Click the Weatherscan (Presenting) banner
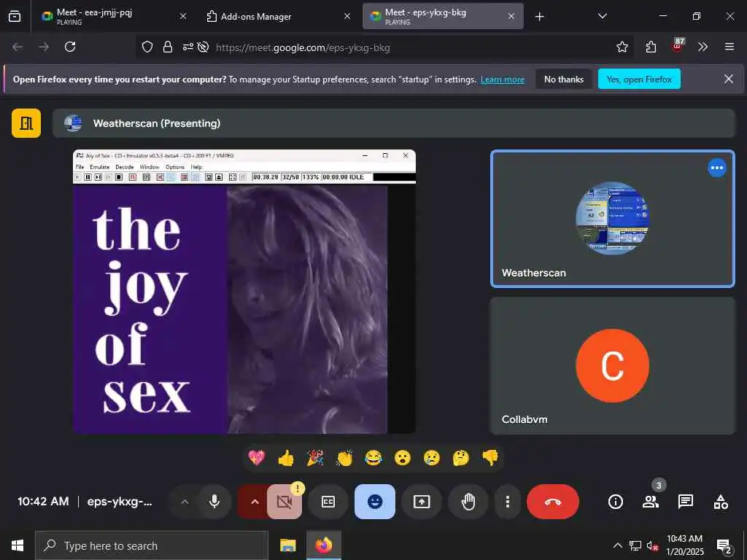This screenshot has height=560, width=747. (x=393, y=123)
